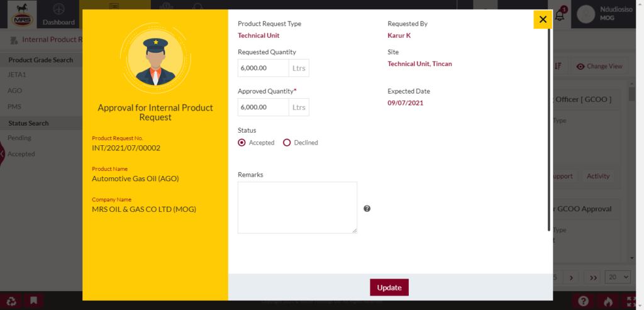Click the bookmark icon in bottom bar
The image size is (644, 310).
point(34,301)
